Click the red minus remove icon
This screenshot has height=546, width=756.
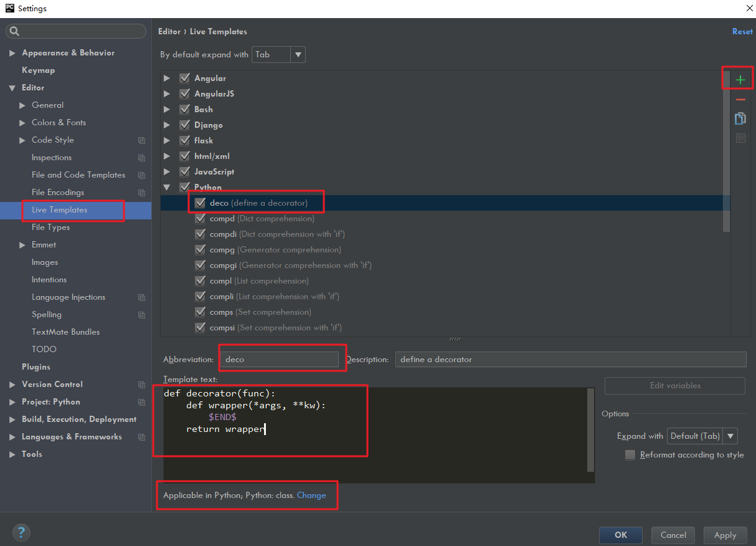point(740,100)
